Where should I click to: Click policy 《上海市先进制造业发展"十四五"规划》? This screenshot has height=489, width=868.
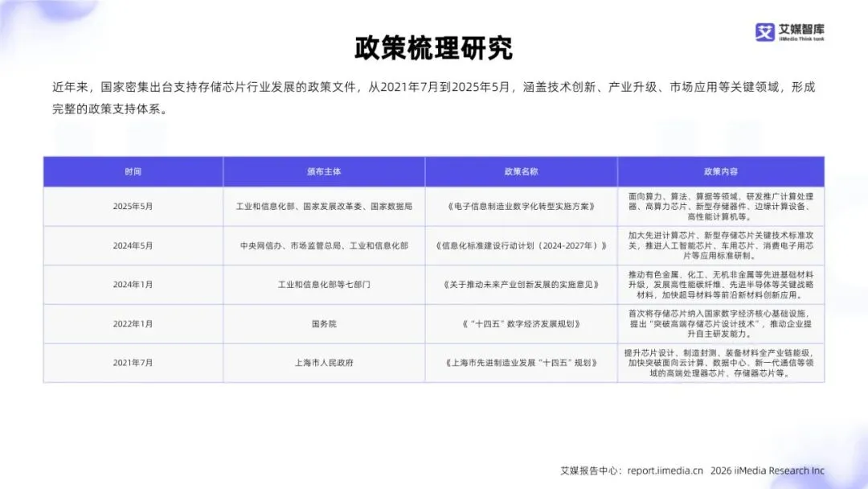(x=521, y=363)
